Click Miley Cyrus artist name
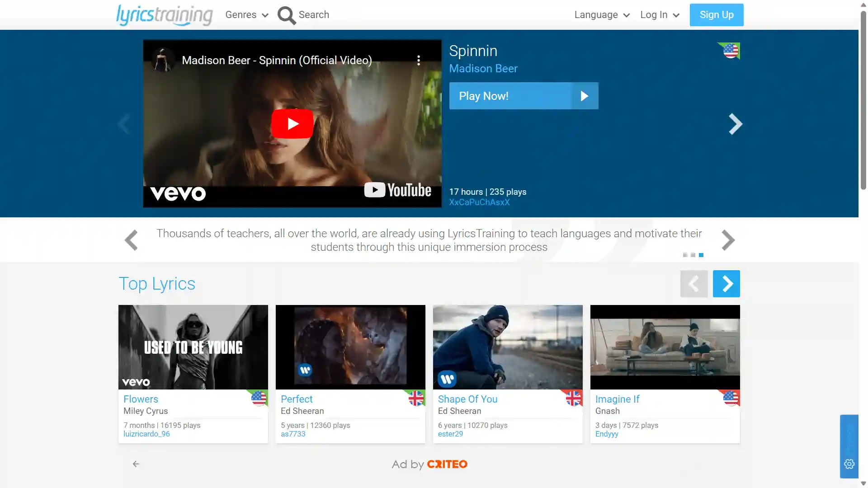This screenshot has width=868, height=488. [146, 411]
